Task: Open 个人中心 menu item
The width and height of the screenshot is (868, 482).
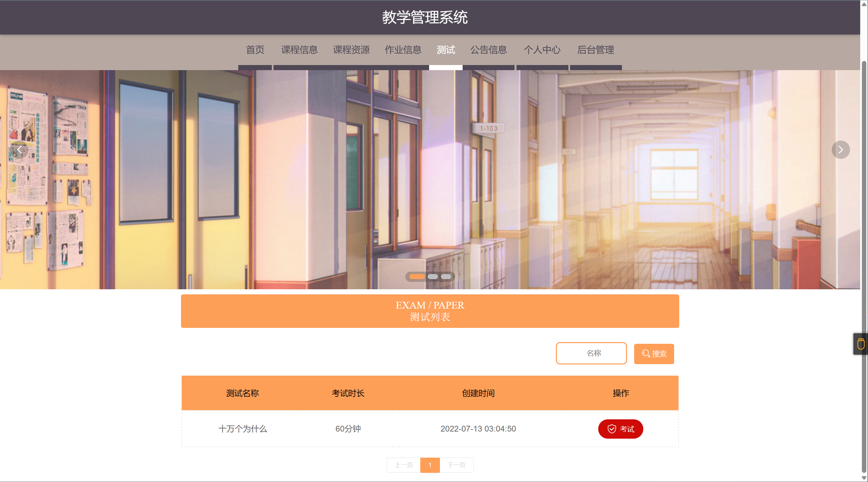Action: click(x=542, y=50)
